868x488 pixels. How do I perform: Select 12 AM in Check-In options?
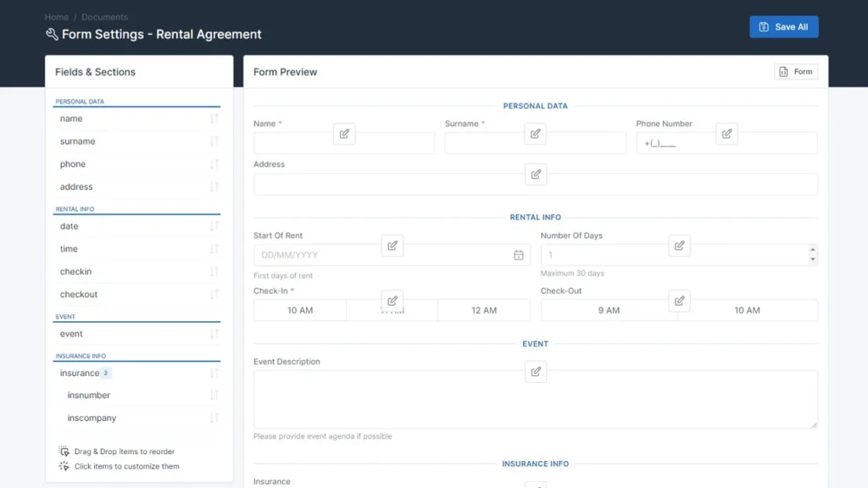pyautogui.click(x=484, y=310)
